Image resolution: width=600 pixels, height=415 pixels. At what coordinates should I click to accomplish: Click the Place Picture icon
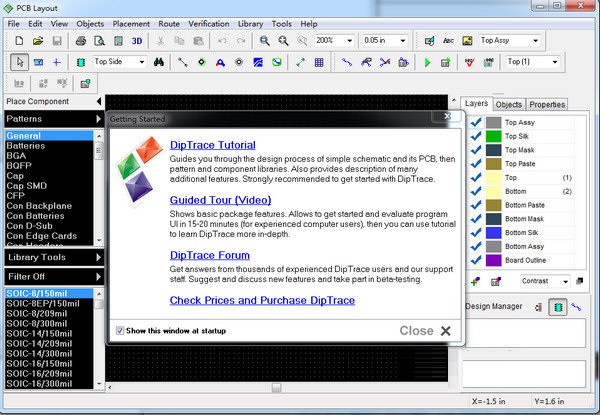point(467,41)
